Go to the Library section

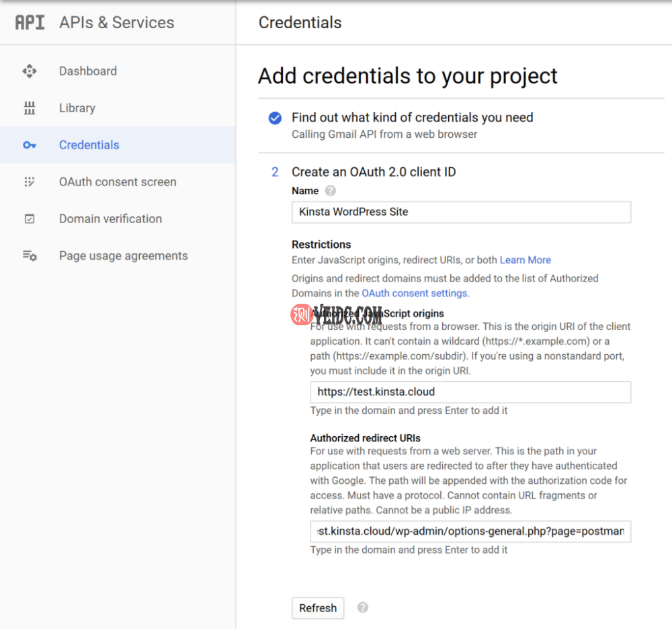[77, 108]
